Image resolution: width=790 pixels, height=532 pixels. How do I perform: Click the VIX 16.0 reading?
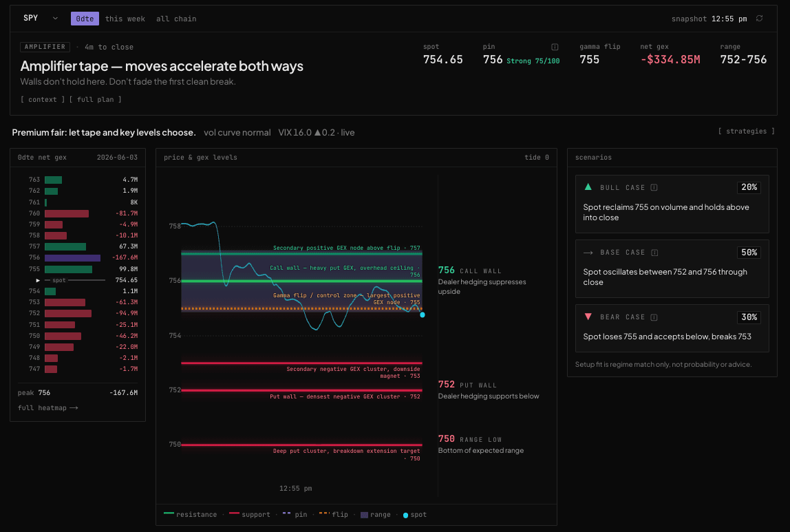click(x=295, y=133)
